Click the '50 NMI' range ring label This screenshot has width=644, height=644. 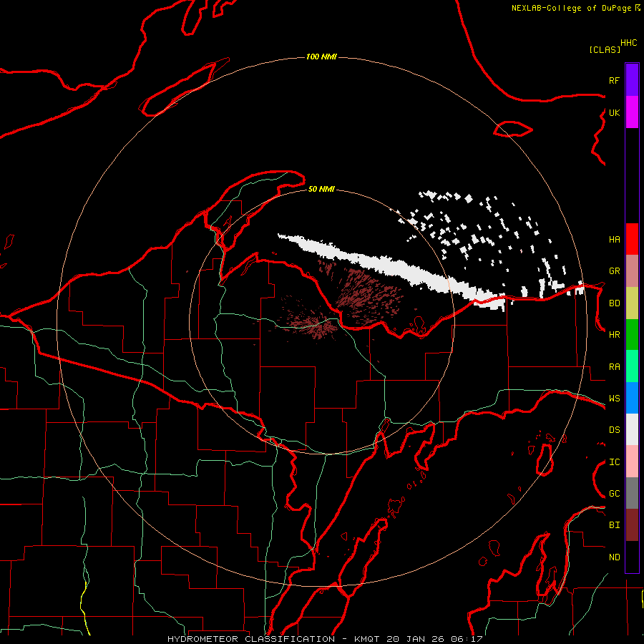[321, 189]
